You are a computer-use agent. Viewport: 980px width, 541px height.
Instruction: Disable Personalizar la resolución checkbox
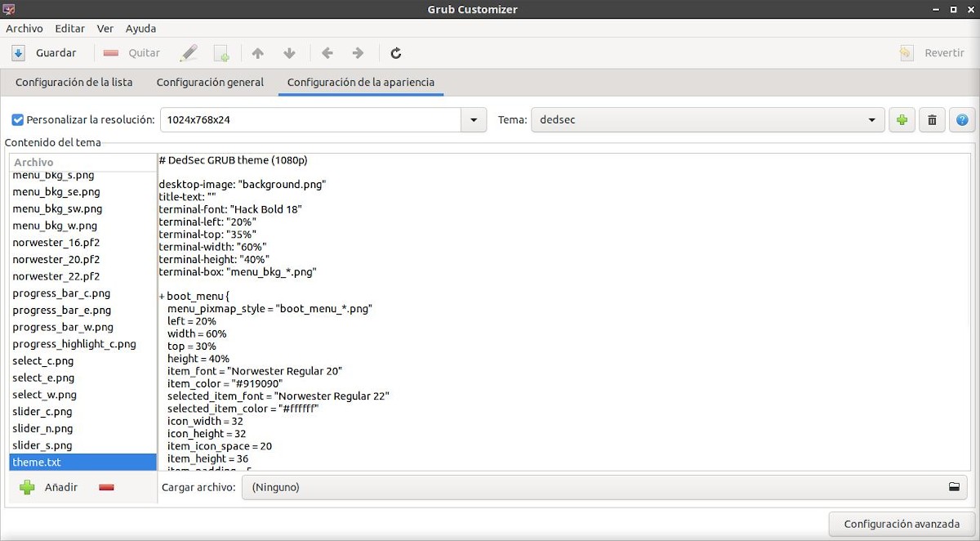click(x=17, y=119)
